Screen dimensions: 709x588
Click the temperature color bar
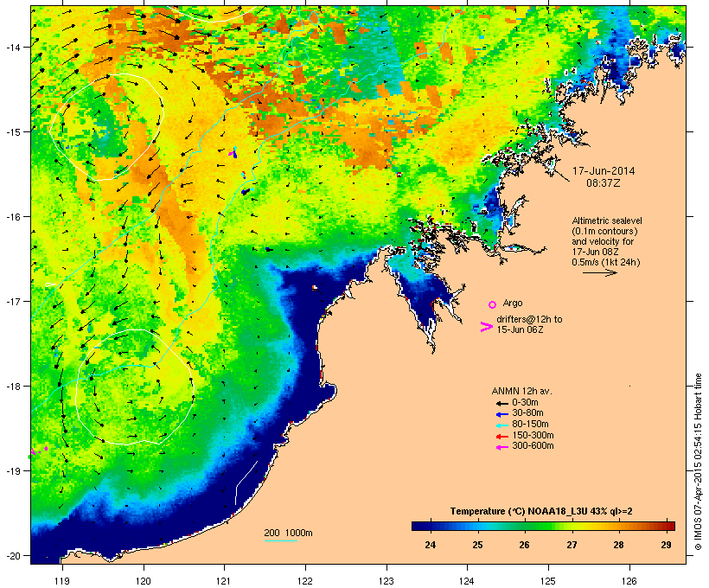click(x=543, y=526)
